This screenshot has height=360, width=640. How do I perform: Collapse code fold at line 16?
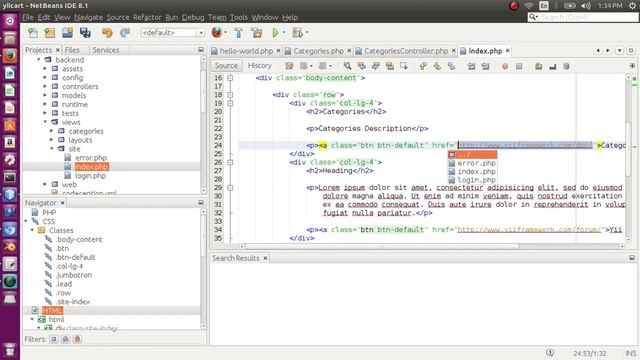(230, 78)
